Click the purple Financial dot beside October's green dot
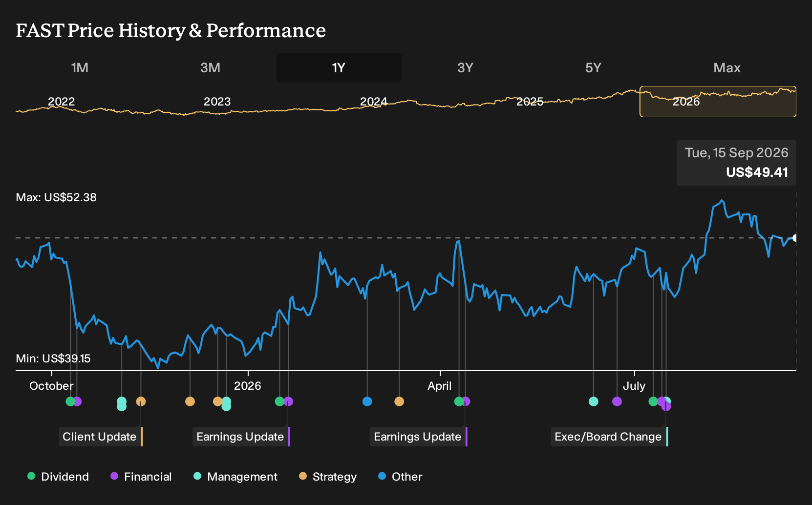Viewport: 812px width, 505px height. pos(77,401)
